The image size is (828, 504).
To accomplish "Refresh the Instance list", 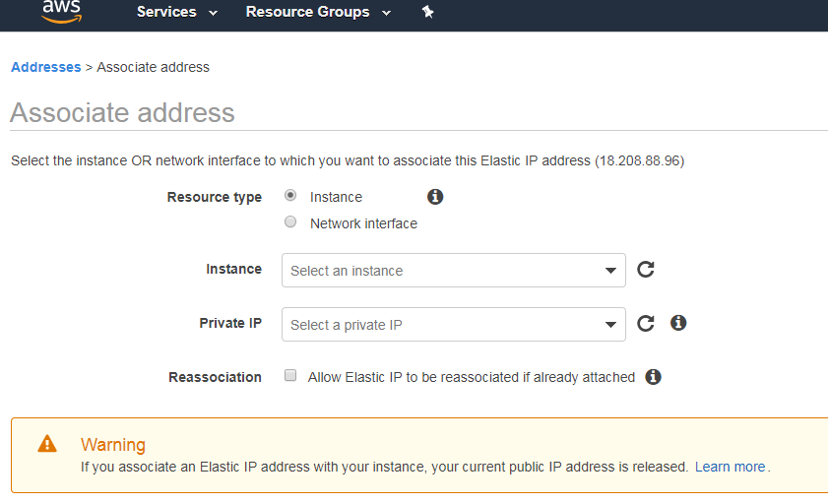I will click(645, 270).
